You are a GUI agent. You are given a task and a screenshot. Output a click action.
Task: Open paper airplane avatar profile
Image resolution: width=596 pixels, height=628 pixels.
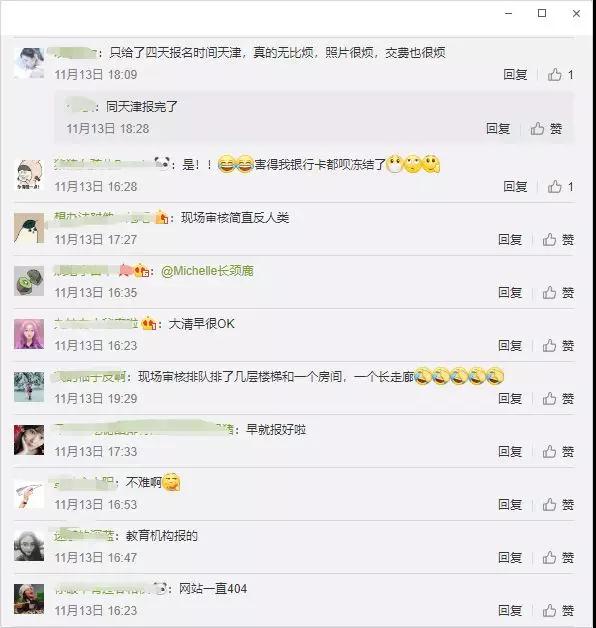coord(29,493)
